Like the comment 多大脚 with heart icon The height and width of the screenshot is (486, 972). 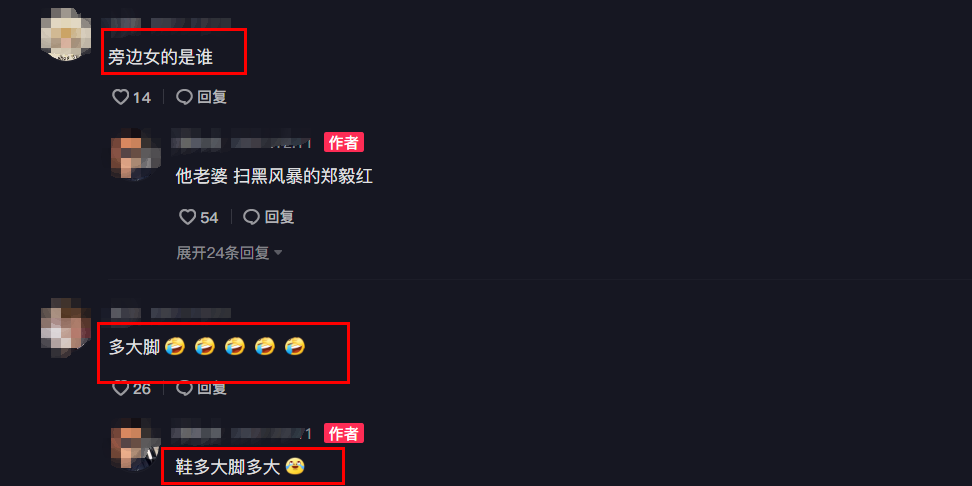click(120, 388)
